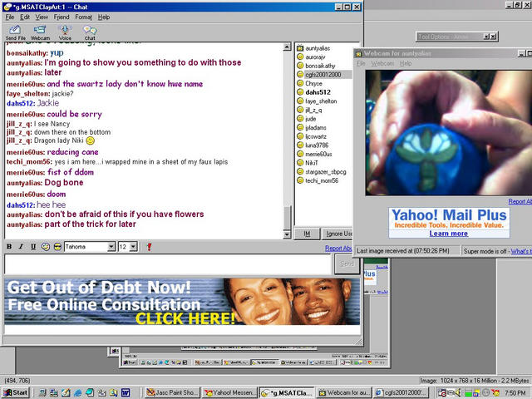532x399 pixels.
Task: Click the IM button below user list
Action: pyautogui.click(x=307, y=234)
